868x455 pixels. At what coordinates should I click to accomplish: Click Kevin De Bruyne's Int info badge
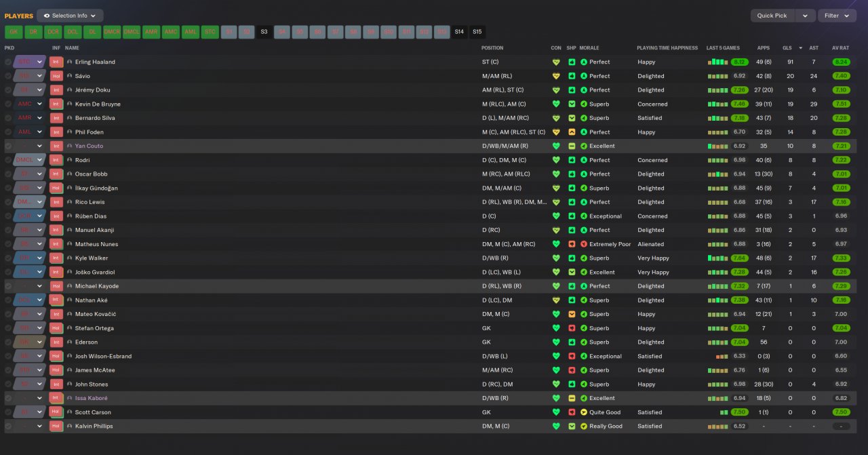56,104
